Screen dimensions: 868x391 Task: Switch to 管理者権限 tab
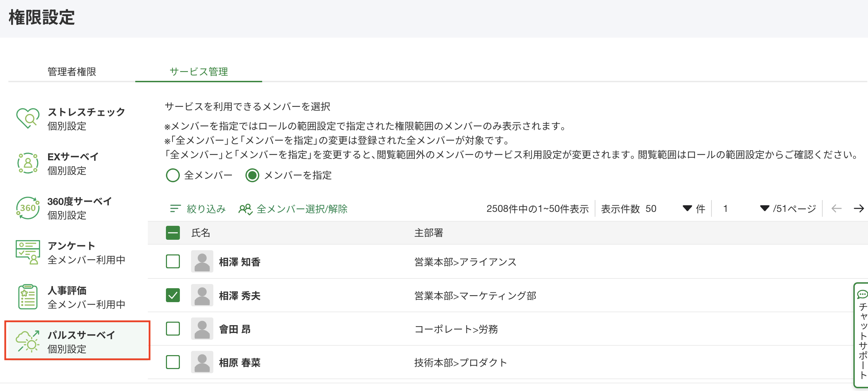(72, 72)
